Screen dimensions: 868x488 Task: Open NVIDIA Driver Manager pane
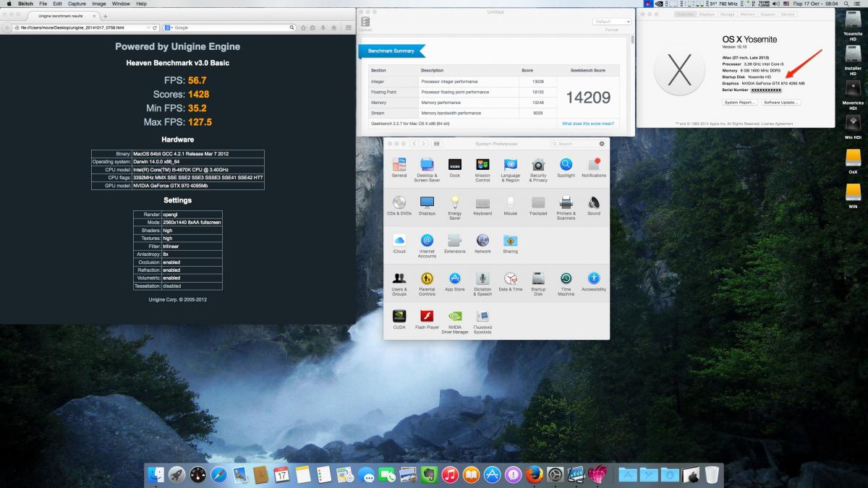pyautogui.click(x=455, y=321)
